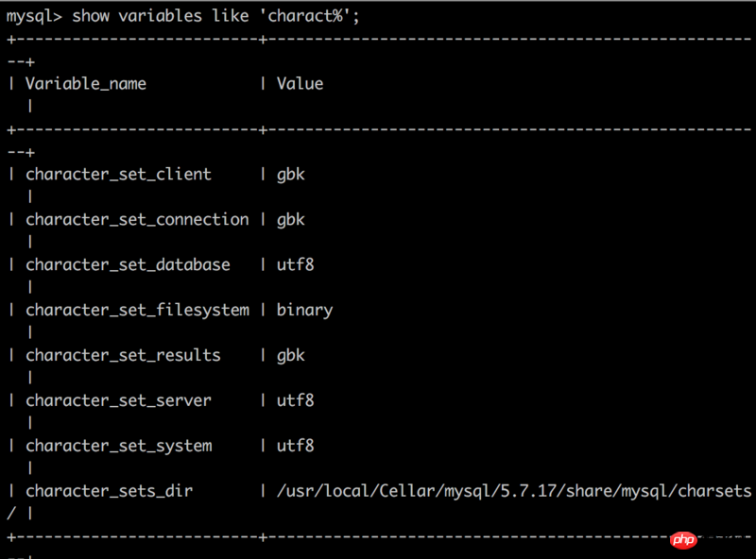Click gbk value for character_set_results
756x559 pixels.
click(291, 356)
